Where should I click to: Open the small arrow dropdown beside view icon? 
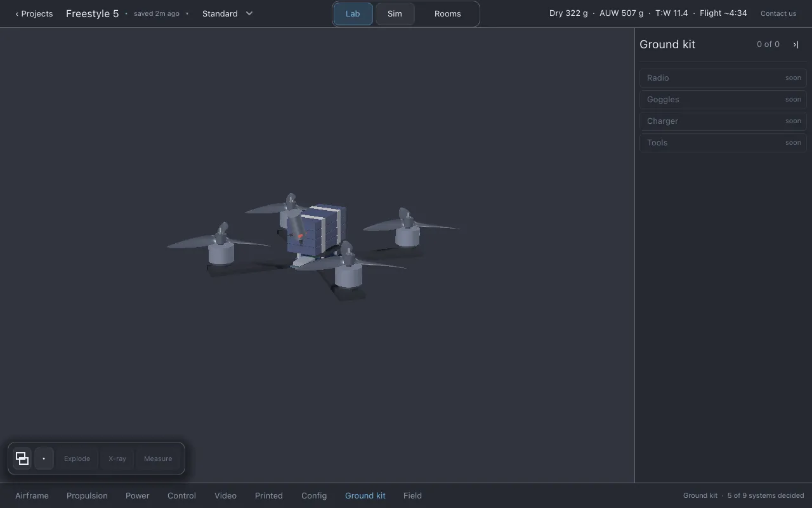pos(44,458)
